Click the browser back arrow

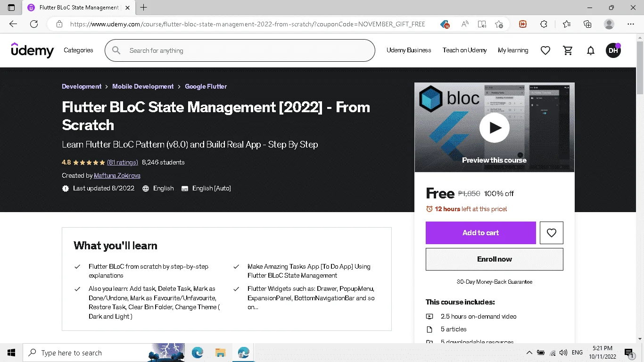[13, 24]
